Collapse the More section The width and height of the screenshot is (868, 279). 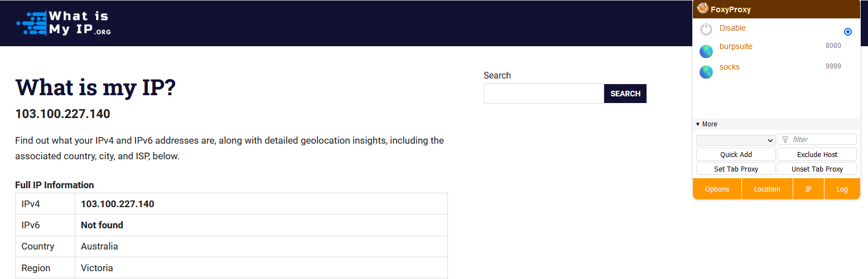[706, 124]
